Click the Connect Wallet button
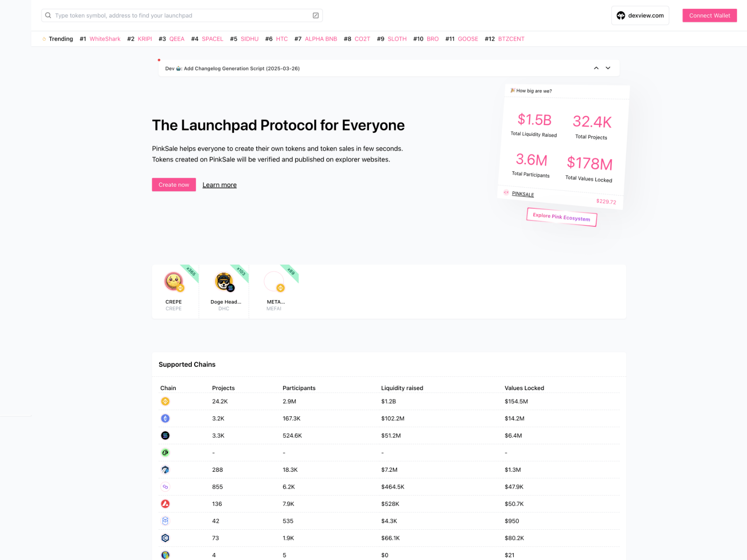Image resolution: width=747 pixels, height=560 pixels. (x=709, y=15)
